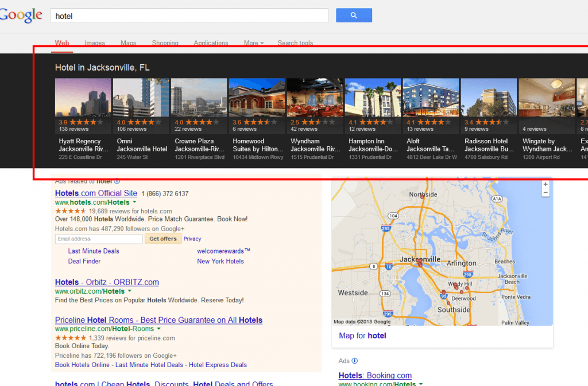Open Hotel Express Deals sitelink

pyautogui.click(x=218, y=365)
